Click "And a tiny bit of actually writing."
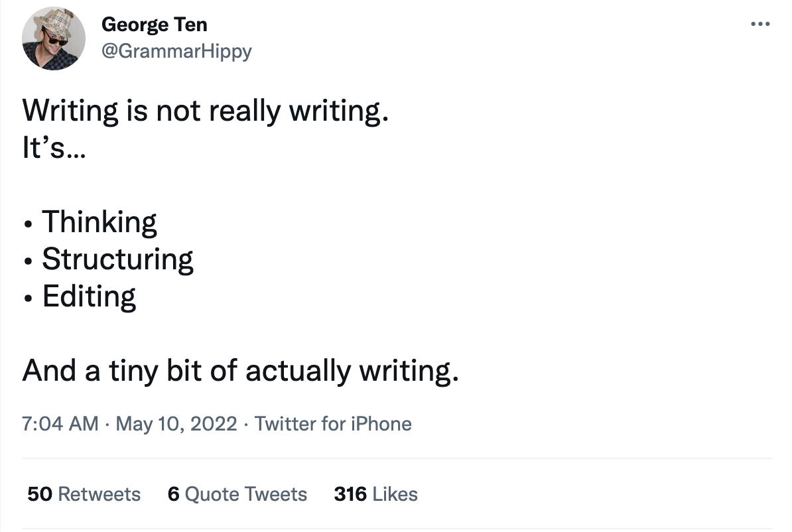This screenshot has width=792, height=532. coord(240,371)
